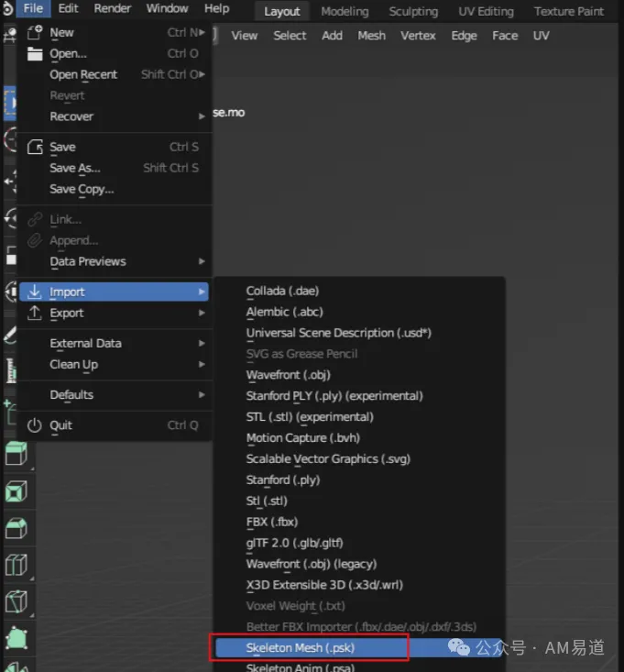Choose Save As... from the File menu
This screenshot has width=624, height=672.
coord(114,168)
